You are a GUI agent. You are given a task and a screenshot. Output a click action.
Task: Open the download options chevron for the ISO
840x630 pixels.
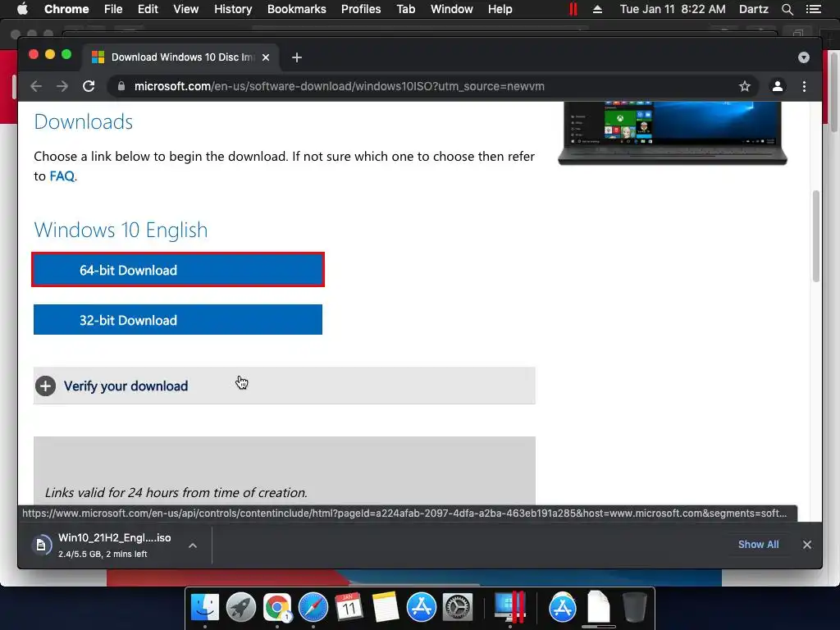tap(193, 546)
